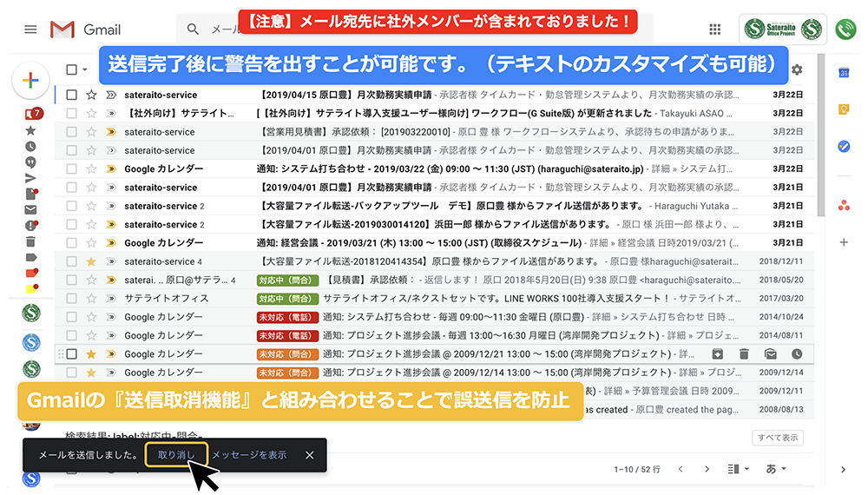
Task: Click the Archive icon on hovered row
Action: (718, 353)
